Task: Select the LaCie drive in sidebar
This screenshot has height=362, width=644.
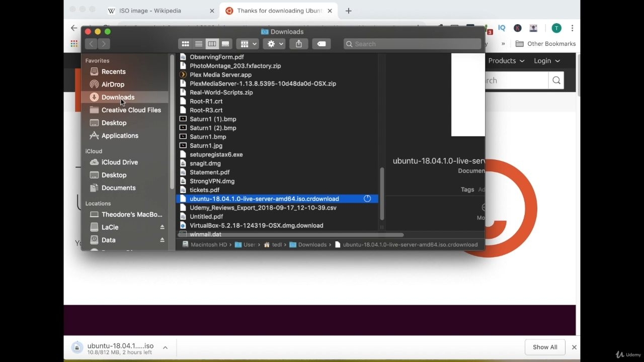Action: pos(110,227)
